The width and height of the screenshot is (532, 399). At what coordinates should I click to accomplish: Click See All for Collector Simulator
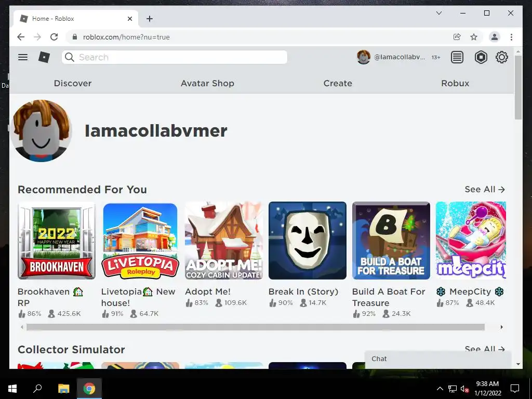tap(485, 349)
